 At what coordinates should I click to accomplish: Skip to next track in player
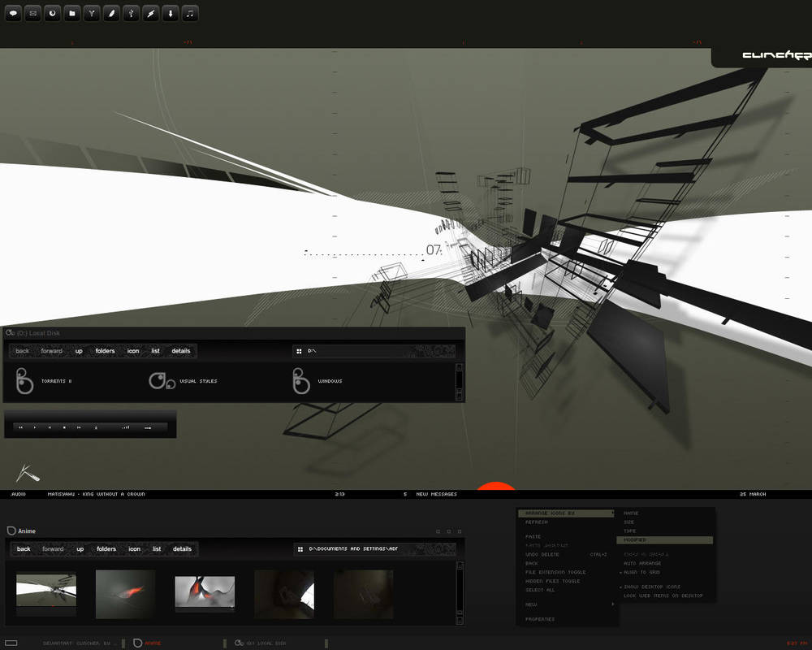(x=79, y=427)
